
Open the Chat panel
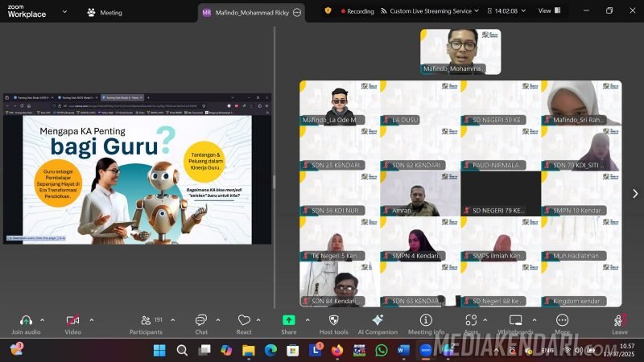point(200,320)
